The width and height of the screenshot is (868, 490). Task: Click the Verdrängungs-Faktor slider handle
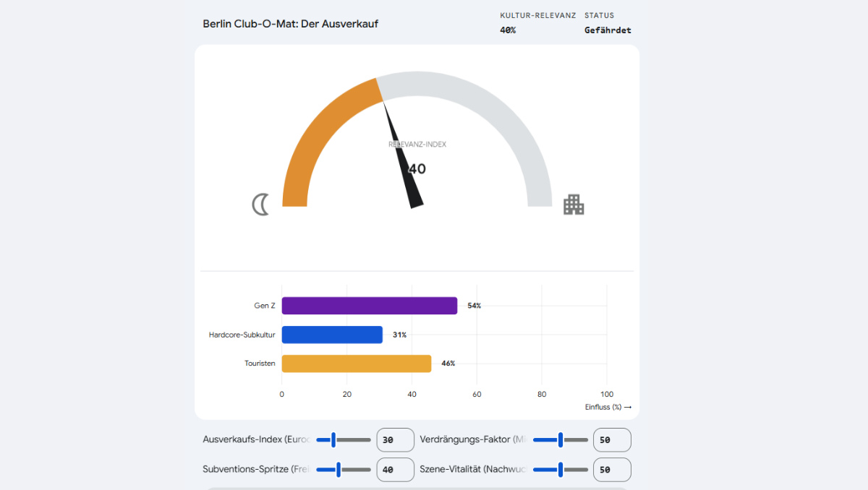561,439
